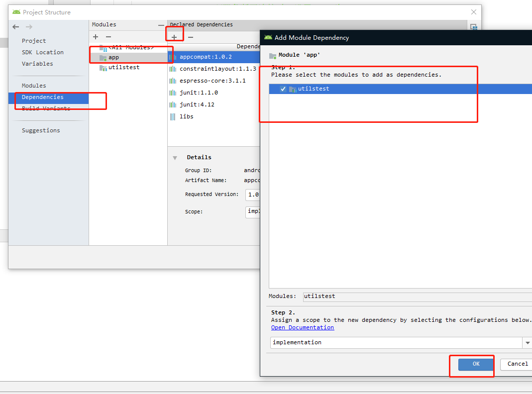Select espresso-core:3.1.1 dependency
This screenshot has height=394, width=532.
[x=214, y=81]
